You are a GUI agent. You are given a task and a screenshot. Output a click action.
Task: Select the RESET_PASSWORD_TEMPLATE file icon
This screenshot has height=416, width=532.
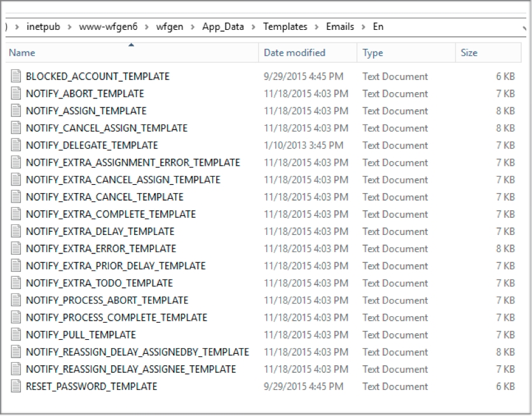16,386
